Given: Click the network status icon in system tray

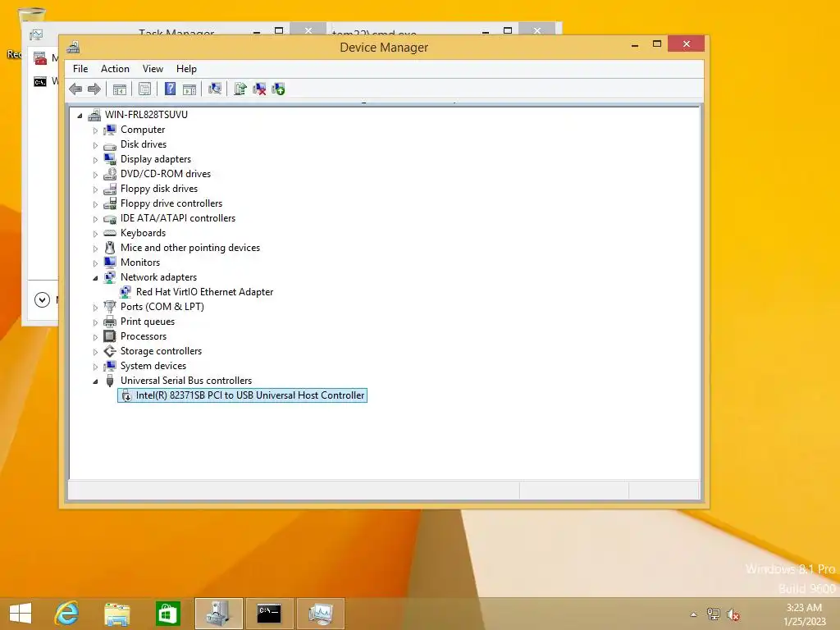Looking at the screenshot, I should 714,614.
